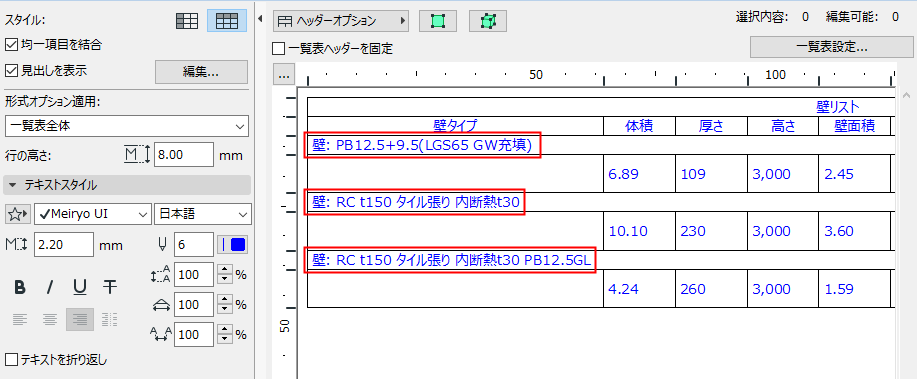
Task: Click the pen icon beside value 6
Action: pos(163,244)
